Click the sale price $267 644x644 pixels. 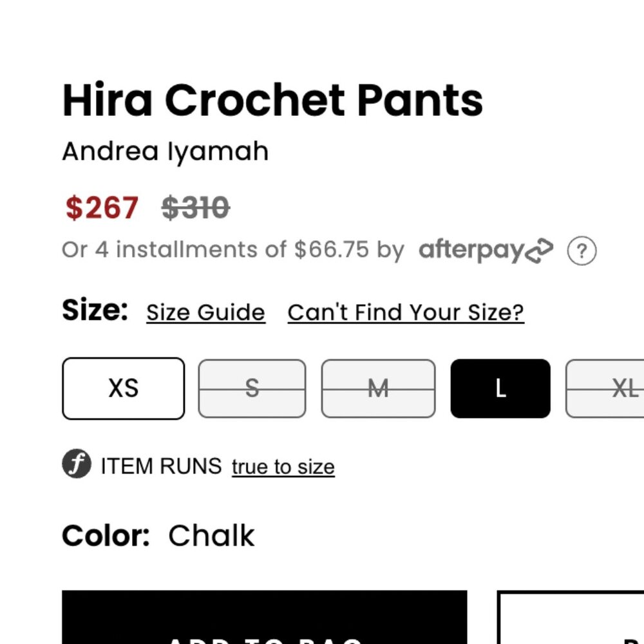click(x=100, y=207)
